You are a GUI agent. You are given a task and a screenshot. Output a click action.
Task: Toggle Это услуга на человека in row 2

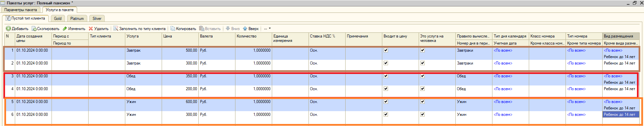423,63
